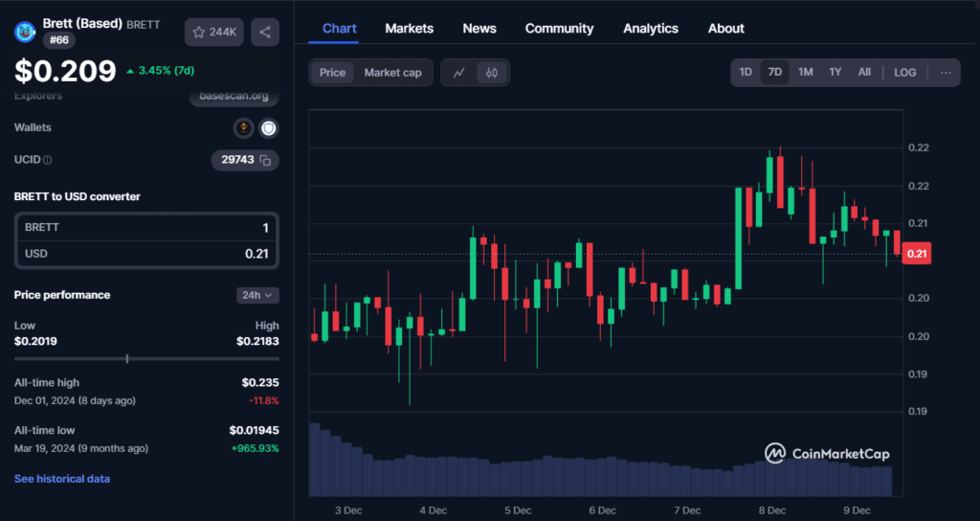Switch to line chart icon
Viewport: 980px width, 521px height.
pyautogui.click(x=458, y=73)
